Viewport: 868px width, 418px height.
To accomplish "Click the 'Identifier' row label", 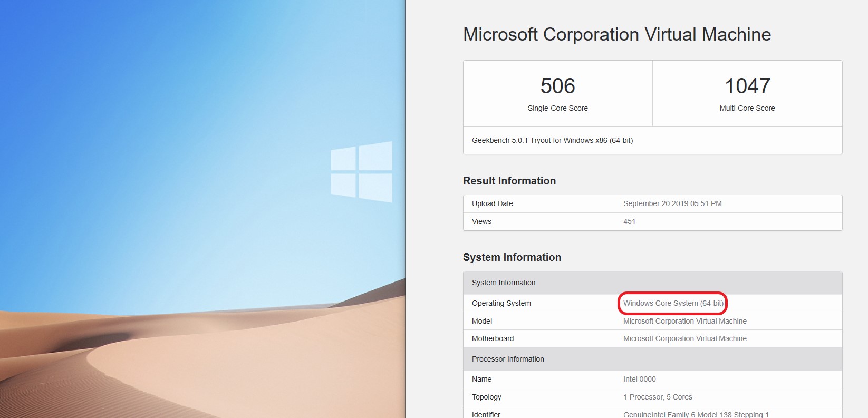I will tap(486, 414).
